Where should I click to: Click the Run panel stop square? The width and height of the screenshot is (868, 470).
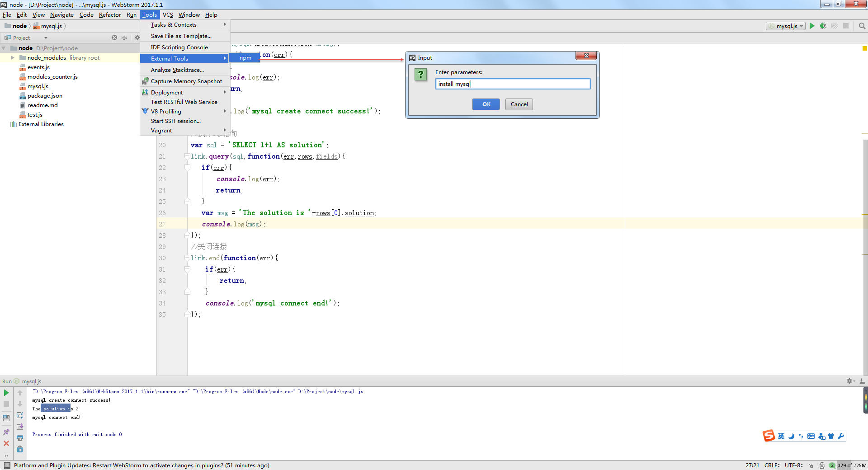click(6, 404)
